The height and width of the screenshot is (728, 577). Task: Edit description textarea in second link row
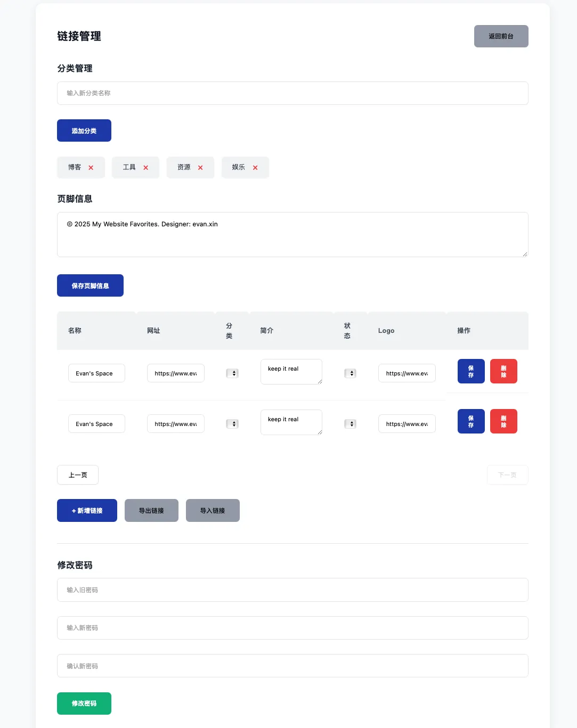click(x=291, y=422)
